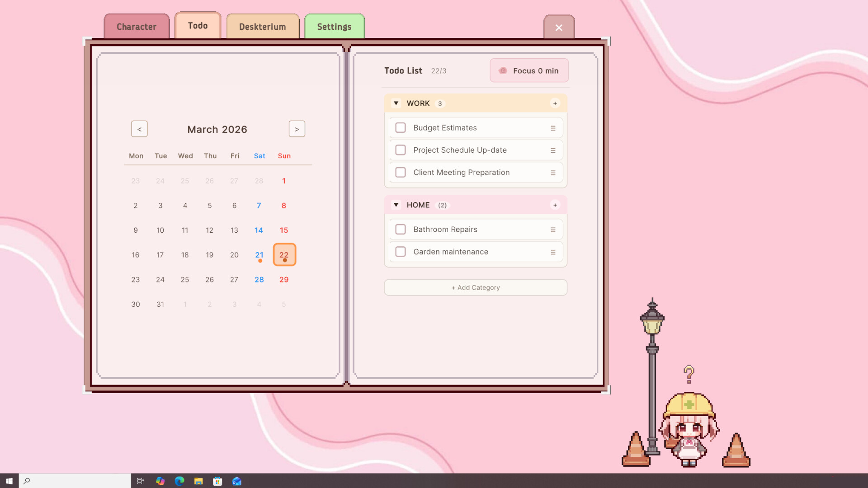Collapse the WORK category triangle
This screenshot has width=868, height=488.
396,103
